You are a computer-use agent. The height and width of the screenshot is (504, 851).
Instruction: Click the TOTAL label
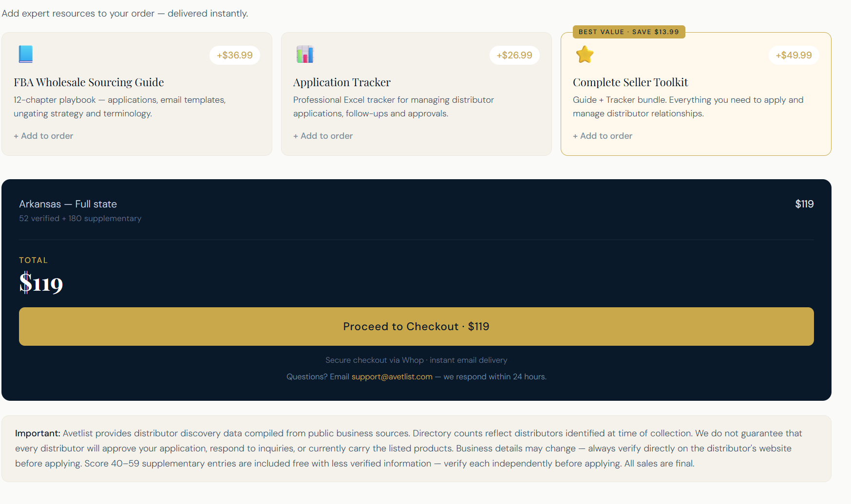(34, 260)
